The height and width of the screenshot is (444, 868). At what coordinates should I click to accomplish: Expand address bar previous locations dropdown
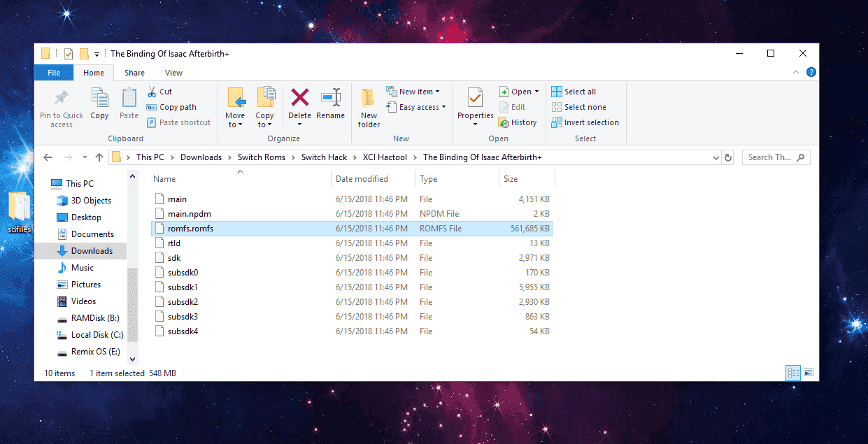716,157
